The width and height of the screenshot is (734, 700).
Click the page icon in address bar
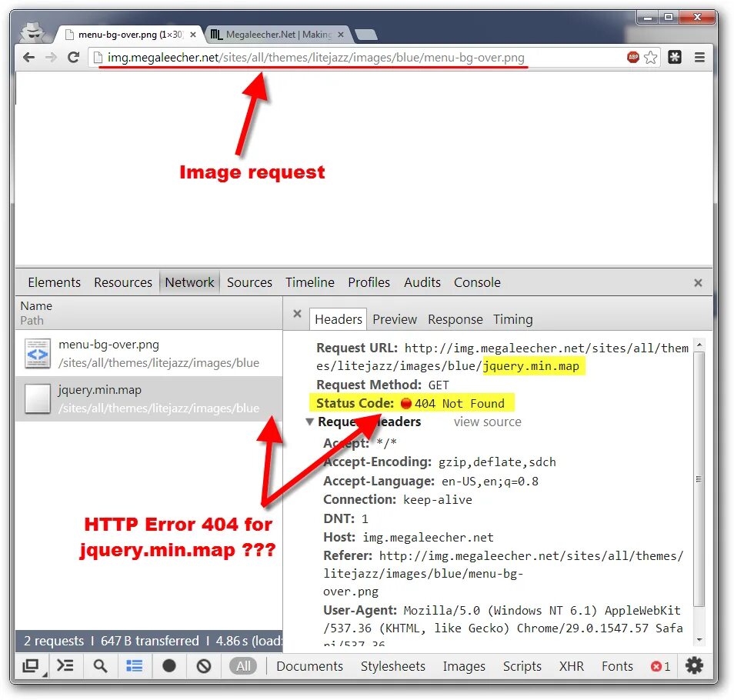pos(98,58)
